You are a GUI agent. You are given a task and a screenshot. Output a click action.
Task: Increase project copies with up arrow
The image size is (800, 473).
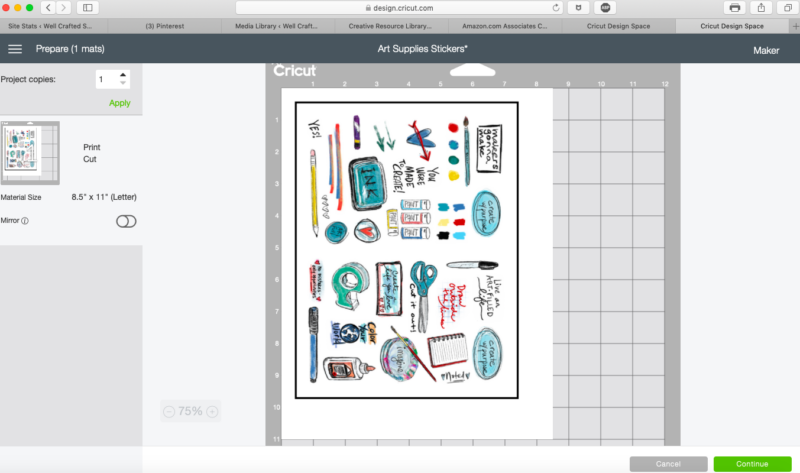point(123,75)
